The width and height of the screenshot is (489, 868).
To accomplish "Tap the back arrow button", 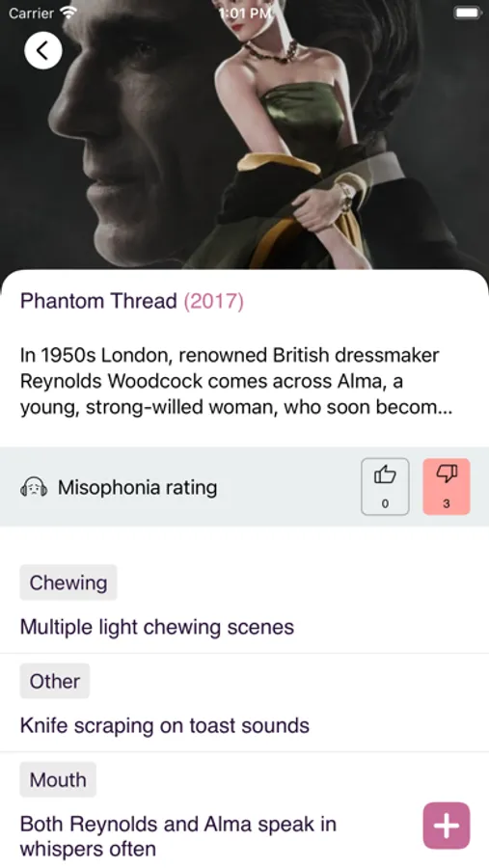I will click(42, 50).
